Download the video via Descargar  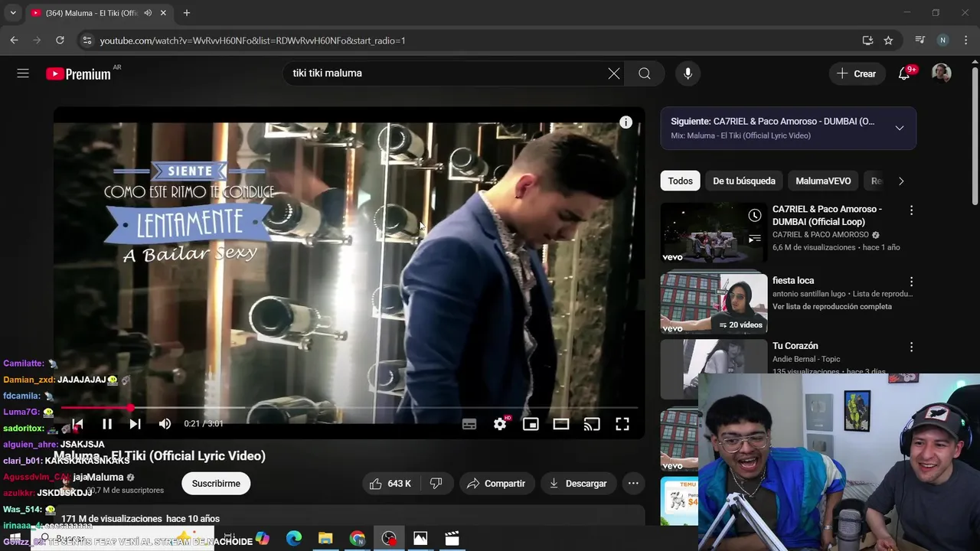click(x=578, y=484)
